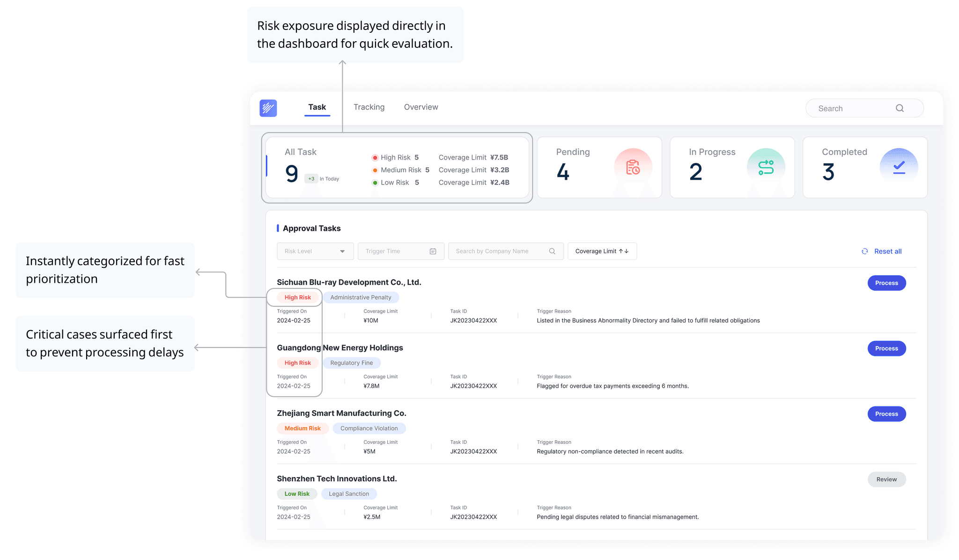Click the Pending clipboard clock icon

pos(633,167)
